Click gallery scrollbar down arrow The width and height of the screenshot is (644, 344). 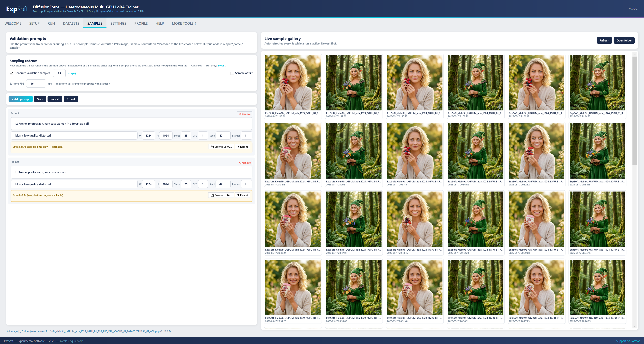coord(634,326)
